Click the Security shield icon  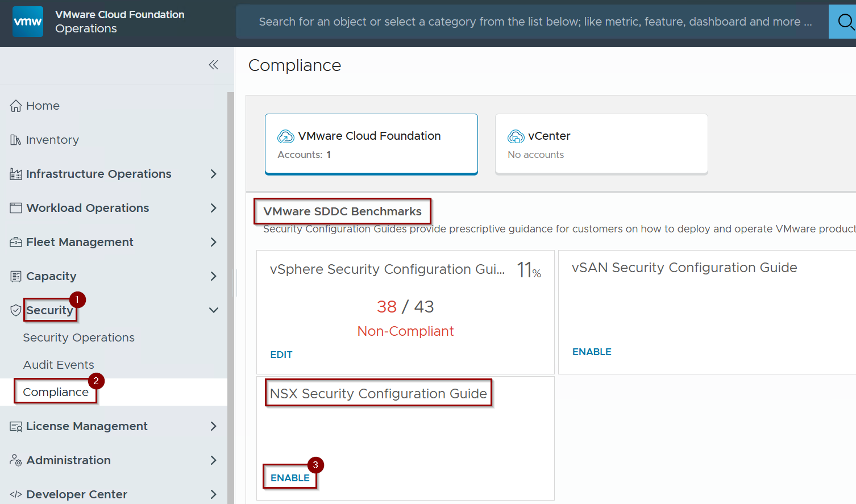pos(16,310)
